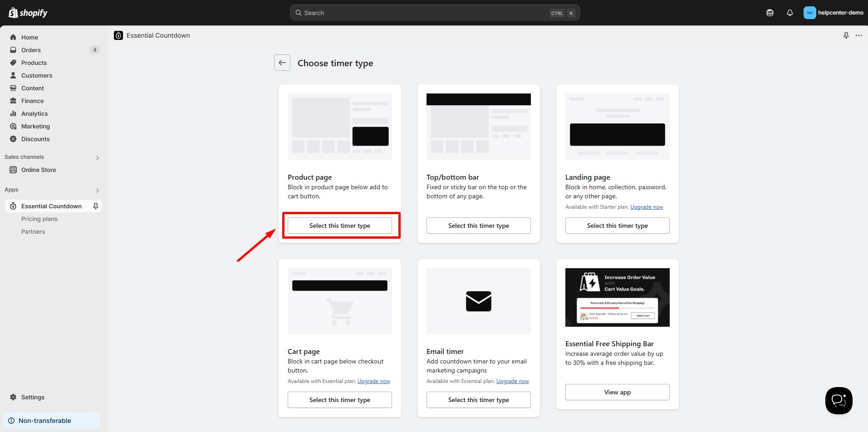The width and height of the screenshot is (868, 432).
Task: Go to Orders in the sidebar
Action: [x=31, y=50]
